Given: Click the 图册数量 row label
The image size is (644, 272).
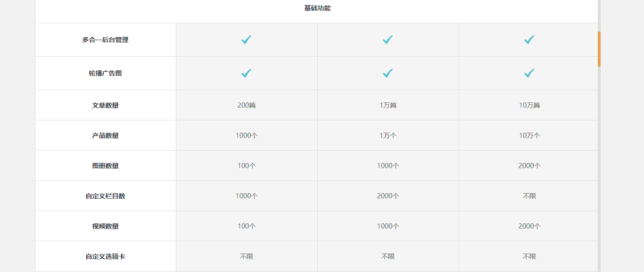Looking at the screenshot, I should click(x=105, y=166).
